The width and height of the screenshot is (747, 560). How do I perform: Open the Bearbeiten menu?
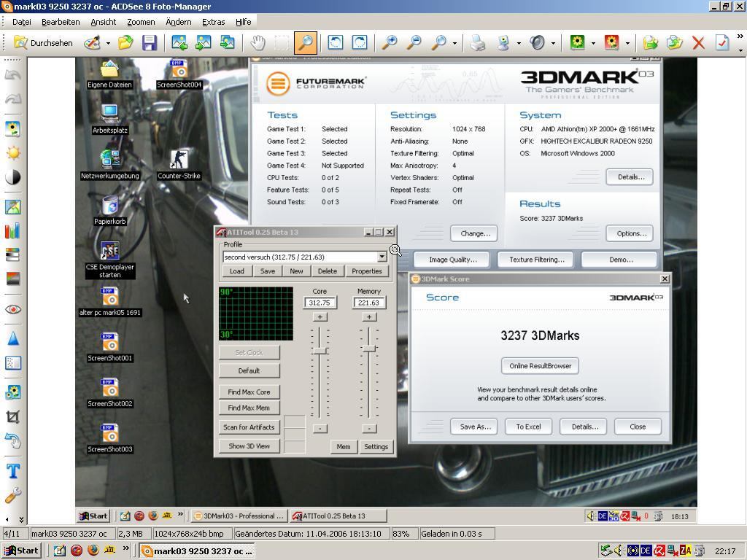coord(61,22)
